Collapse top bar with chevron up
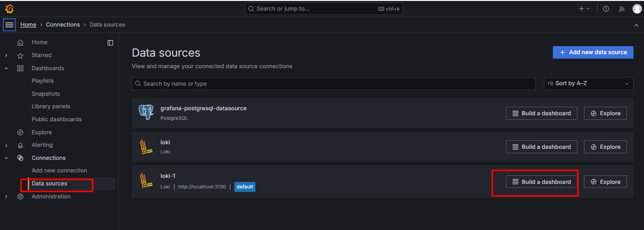644x230 pixels. [636, 25]
